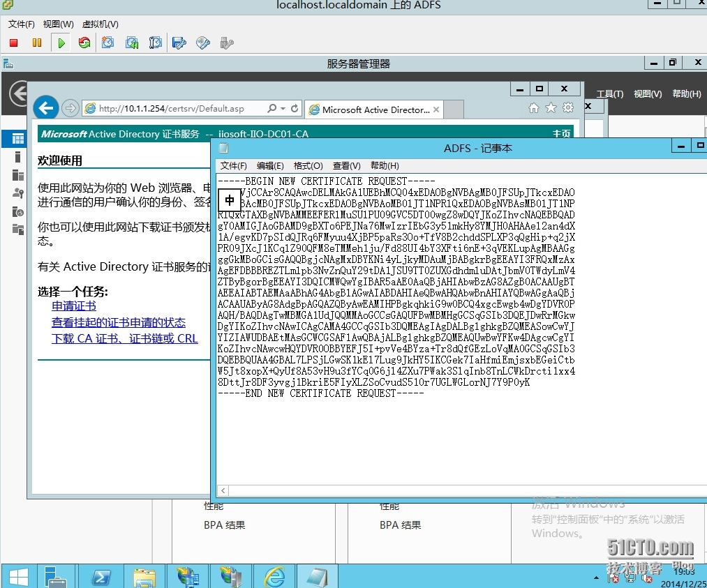Reset the virtual machine
Viewport: 707px width, 588px height.
coord(84,43)
